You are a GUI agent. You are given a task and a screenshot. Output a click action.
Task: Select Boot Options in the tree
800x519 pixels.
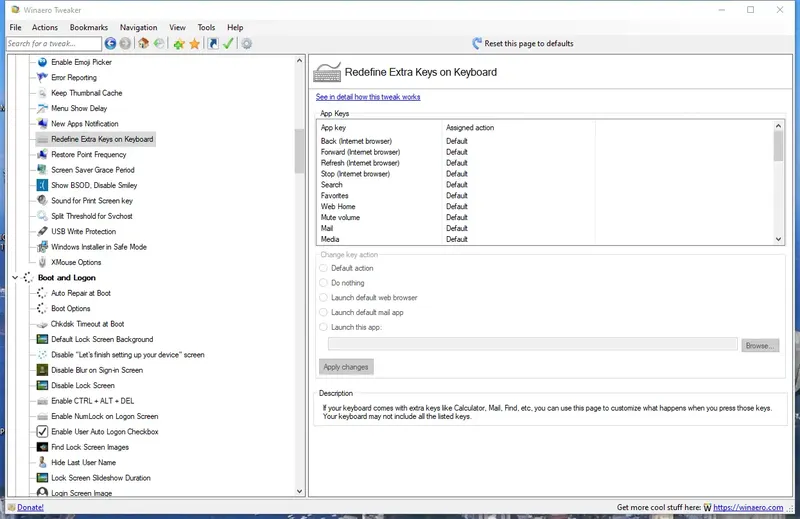pos(70,308)
